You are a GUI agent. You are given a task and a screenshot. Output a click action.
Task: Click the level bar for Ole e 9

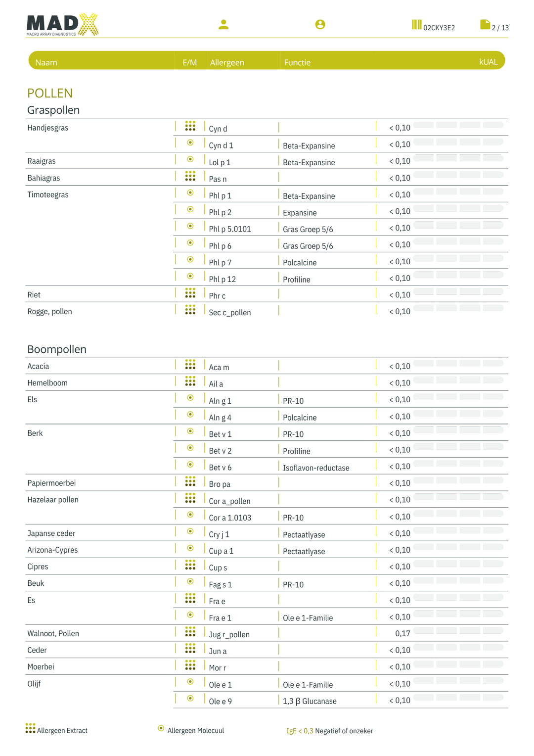click(x=458, y=698)
